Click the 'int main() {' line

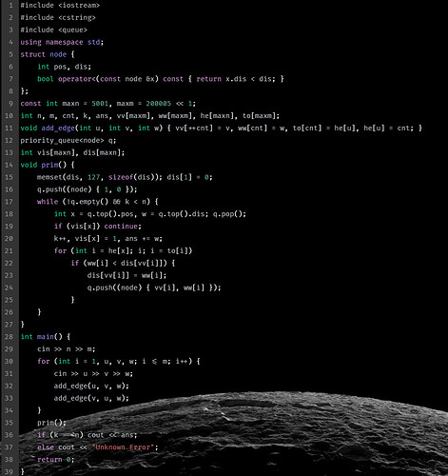point(46,337)
